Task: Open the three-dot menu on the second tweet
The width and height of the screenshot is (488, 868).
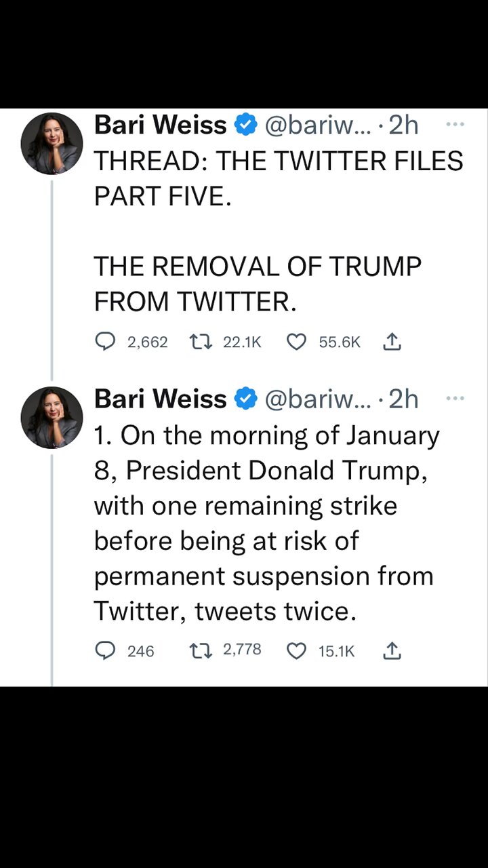Action: pos(455,399)
